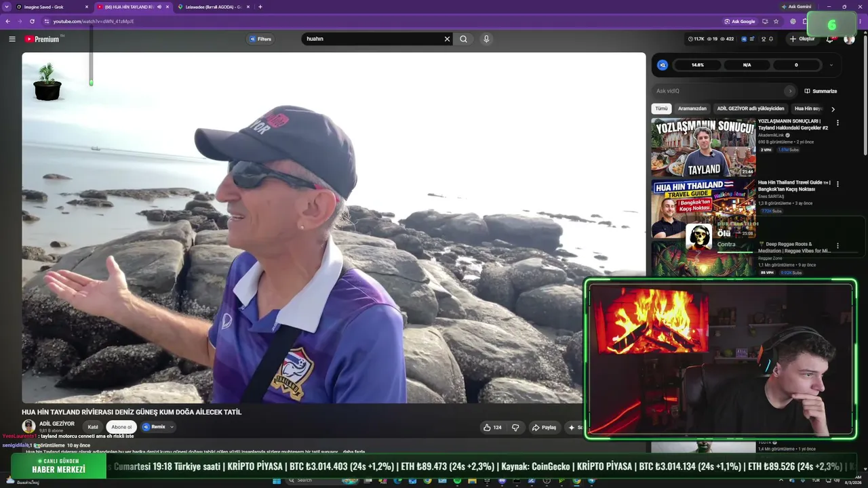
Task: Click the video player to pause
Action: coord(334,228)
